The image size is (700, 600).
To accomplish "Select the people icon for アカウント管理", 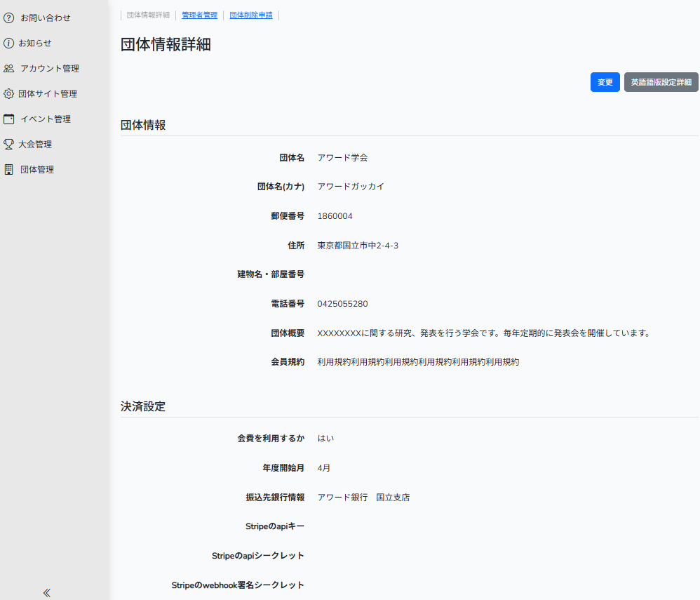I will click(9, 68).
